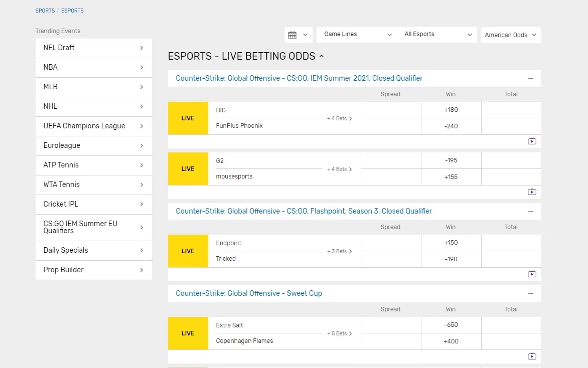Image resolution: width=588 pixels, height=368 pixels.
Task: Bet on Endpoint at +150
Action: (x=451, y=243)
